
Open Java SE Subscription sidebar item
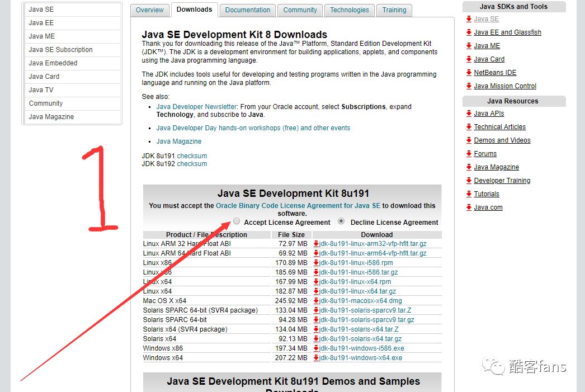pos(72,50)
